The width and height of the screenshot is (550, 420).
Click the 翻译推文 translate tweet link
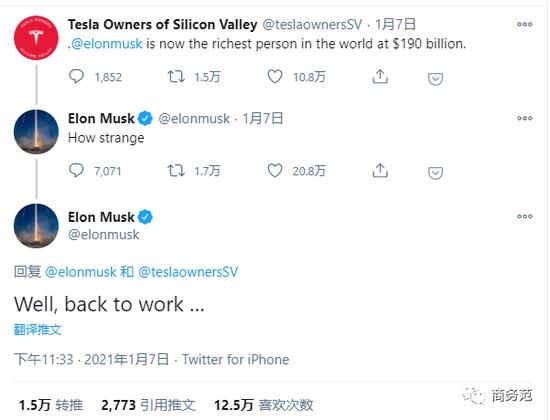38,329
